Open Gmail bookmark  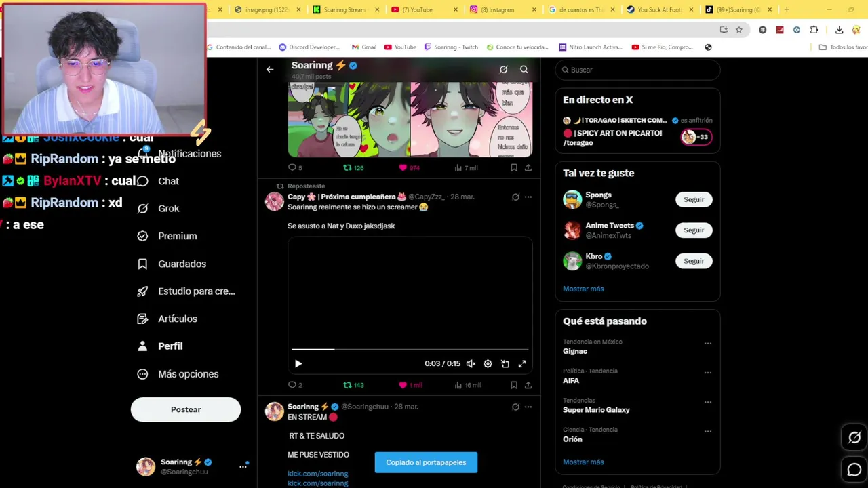(x=364, y=47)
